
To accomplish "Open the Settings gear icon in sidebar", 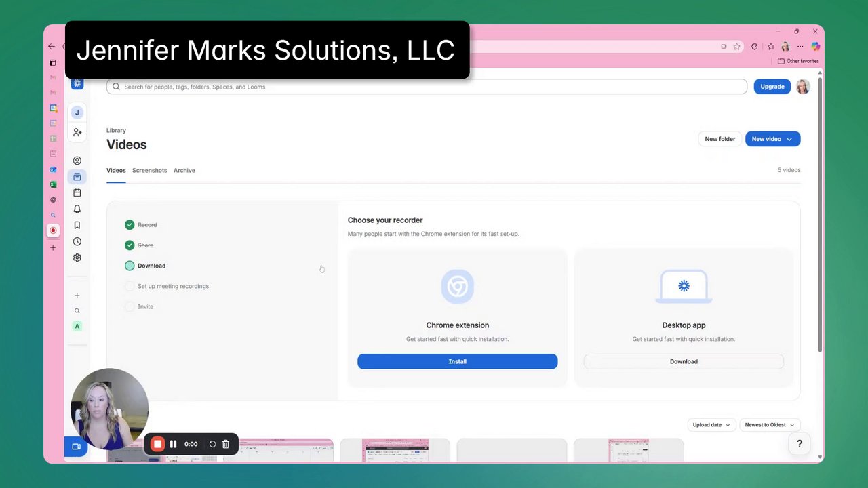I will point(77,258).
